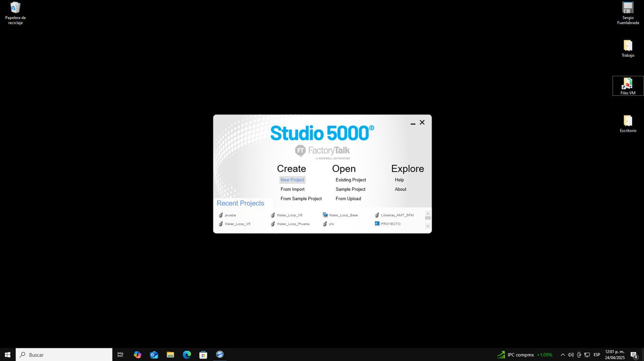The height and width of the screenshot is (361, 644).
Task: Open the volume speaker tray icon
Action: [571, 355]
